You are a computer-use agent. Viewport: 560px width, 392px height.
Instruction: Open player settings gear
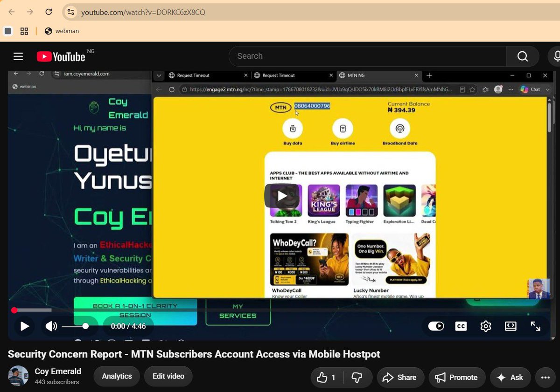click(486, 326)
